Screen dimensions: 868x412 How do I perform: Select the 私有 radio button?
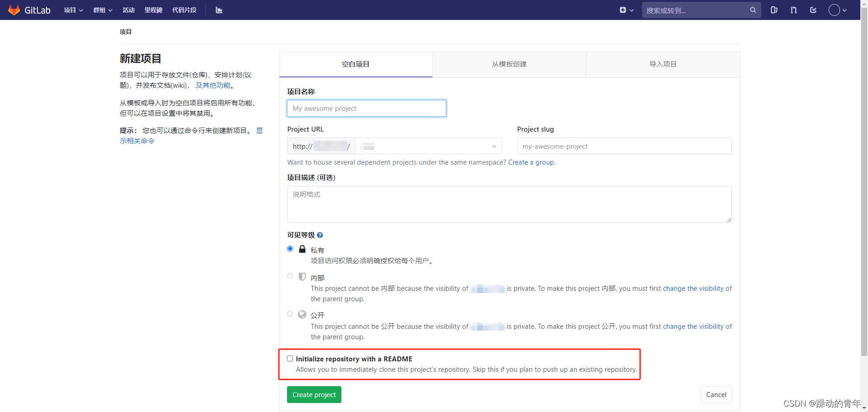290,249
